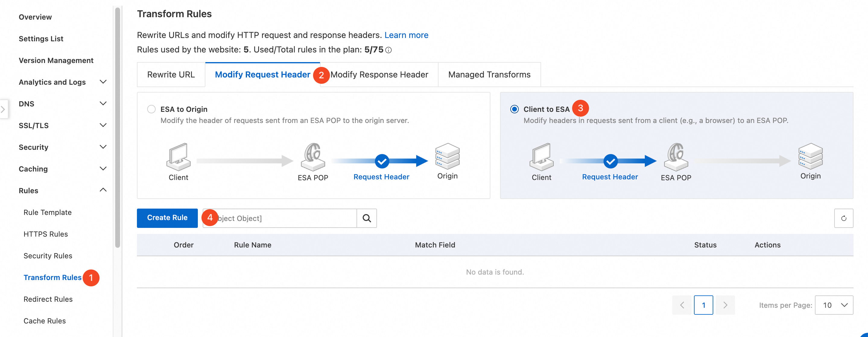Click the Request Header label in ESA to Origin card
The image size is (868, 337).
click(x=382, y=177)
